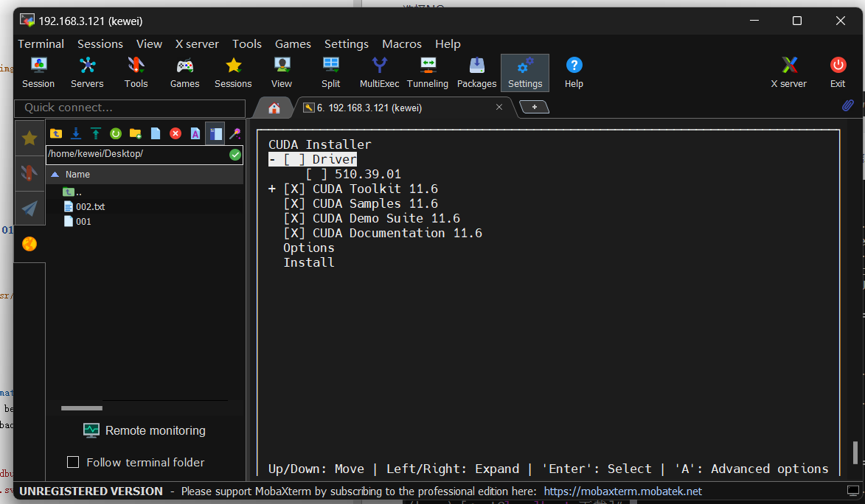Screen dimensions: 865x504
Task: Open the starred Sessions sidebar tab
Action: 29,138
